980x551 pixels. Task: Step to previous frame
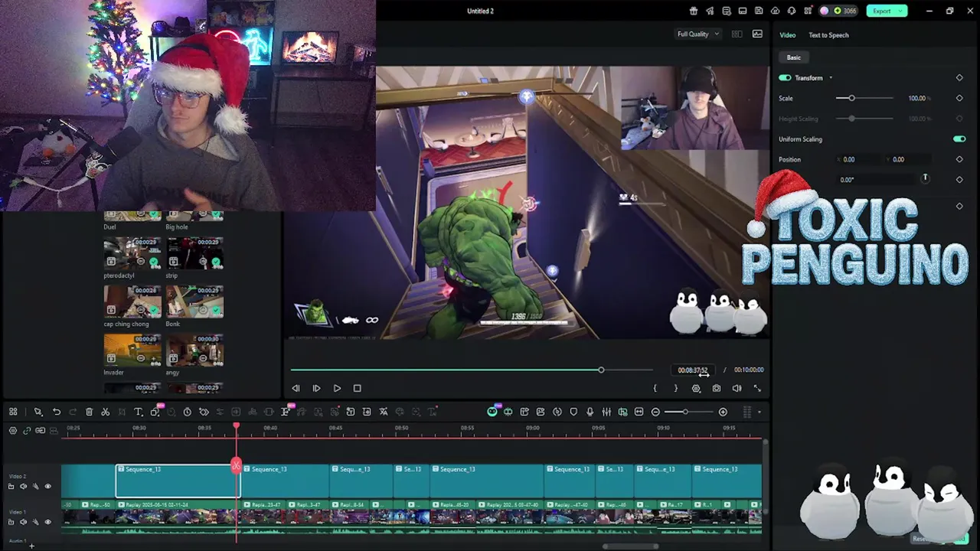(x=296, y=388)
